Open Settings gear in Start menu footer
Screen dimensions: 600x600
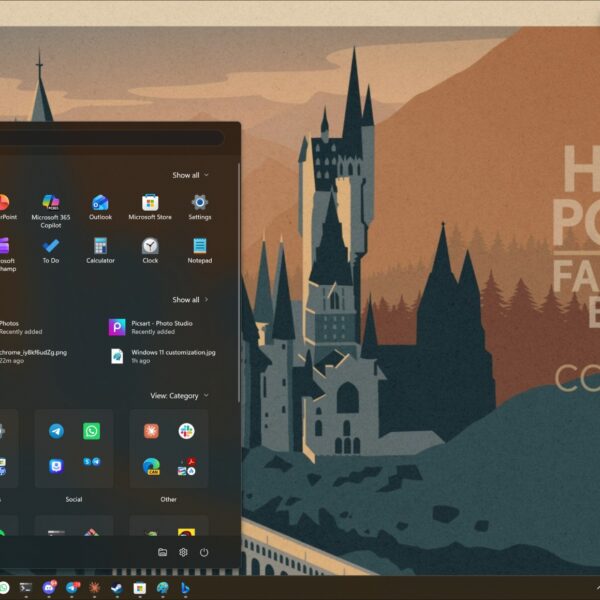tap(183, 552)
